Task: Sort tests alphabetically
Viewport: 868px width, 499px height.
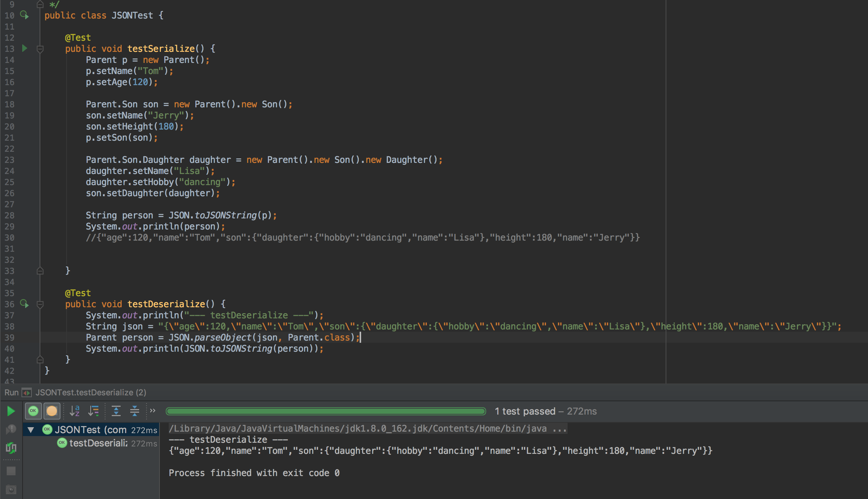Action: coord(75,411)
